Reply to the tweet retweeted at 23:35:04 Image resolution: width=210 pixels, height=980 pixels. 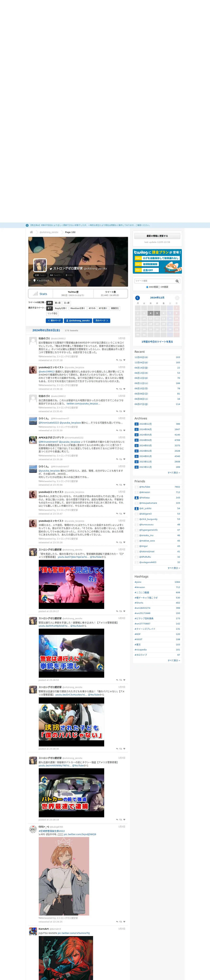coord(117,485)
